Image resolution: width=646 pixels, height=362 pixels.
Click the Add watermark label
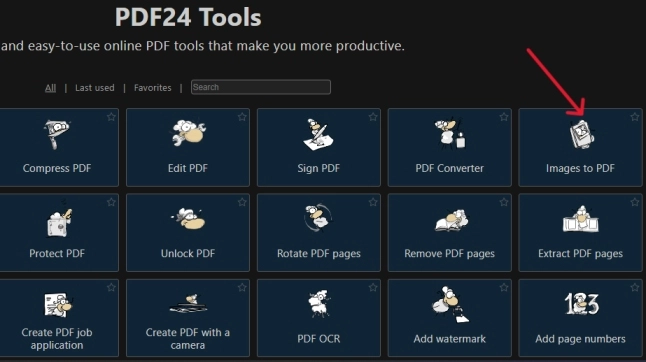coord(449,339)
